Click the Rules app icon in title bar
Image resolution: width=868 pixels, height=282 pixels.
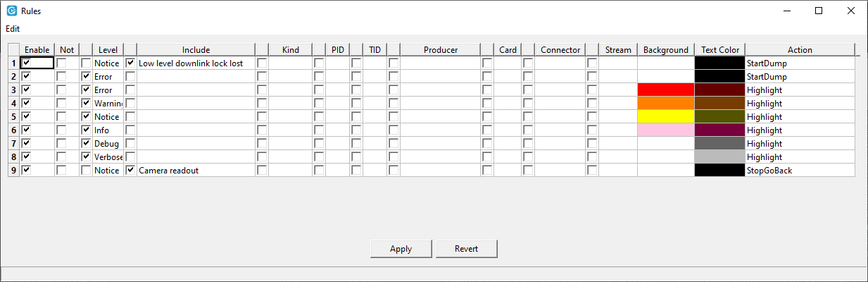[x=11, y=11]
